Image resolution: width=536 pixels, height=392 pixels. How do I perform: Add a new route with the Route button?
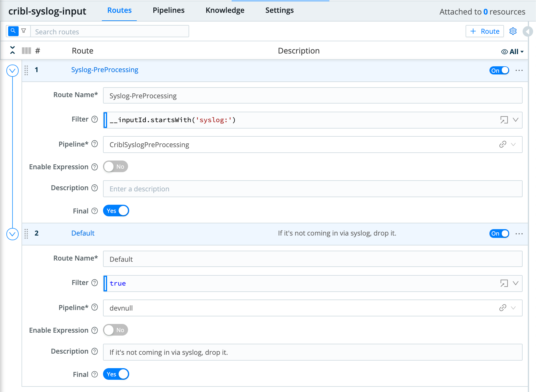[x=484, y=31]
